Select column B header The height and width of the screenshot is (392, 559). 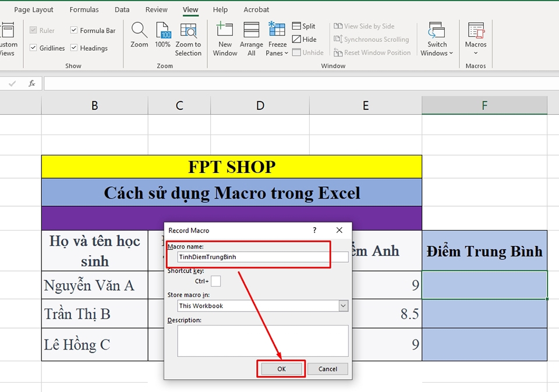tap(94, 105)
